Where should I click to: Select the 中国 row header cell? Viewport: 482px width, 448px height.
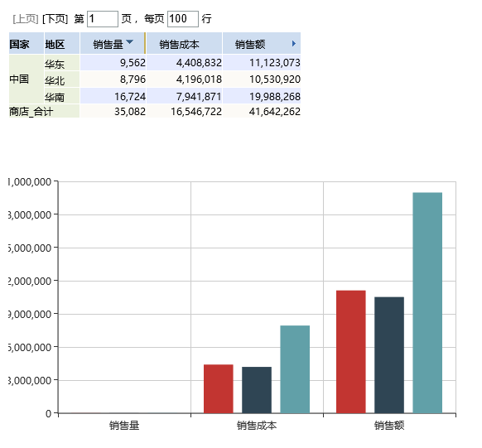tap(27, 79)
